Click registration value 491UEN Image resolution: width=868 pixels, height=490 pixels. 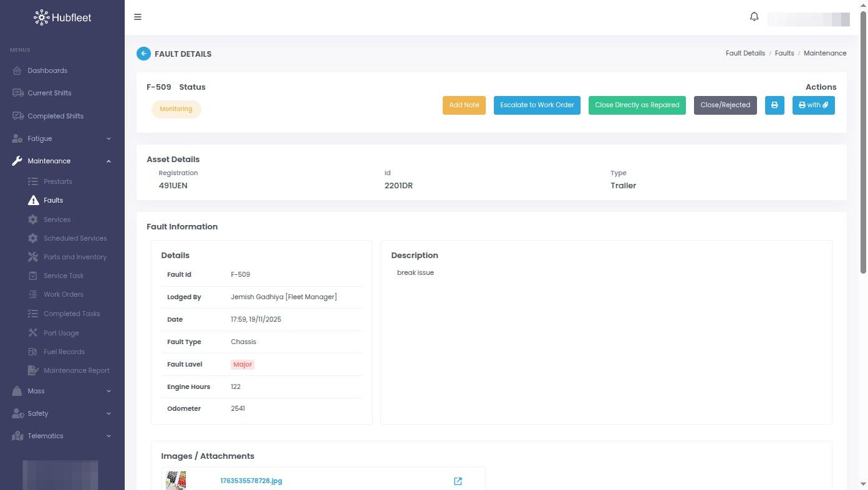[x=173, y=185]
